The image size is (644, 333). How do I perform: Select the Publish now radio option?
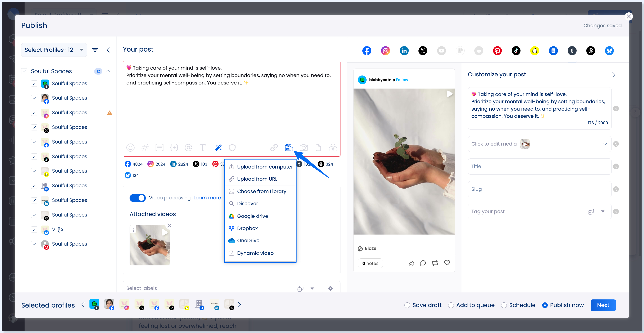tap(545, 305)
